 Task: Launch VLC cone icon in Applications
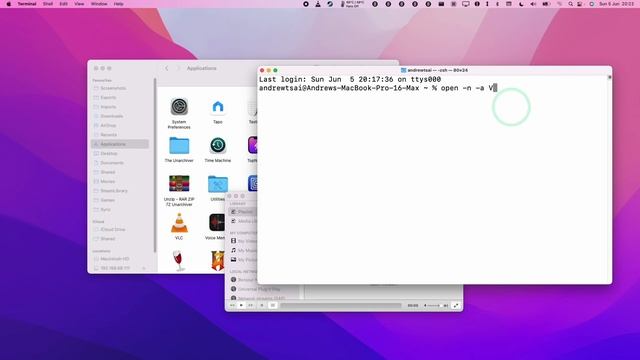pyautogui.click(x=179, y=223)
